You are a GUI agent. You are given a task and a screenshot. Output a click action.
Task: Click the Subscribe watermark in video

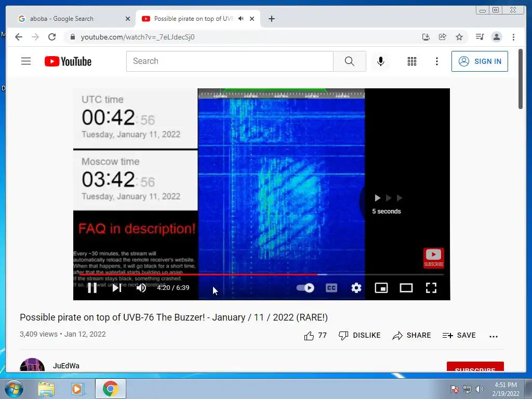click(434, 258)
